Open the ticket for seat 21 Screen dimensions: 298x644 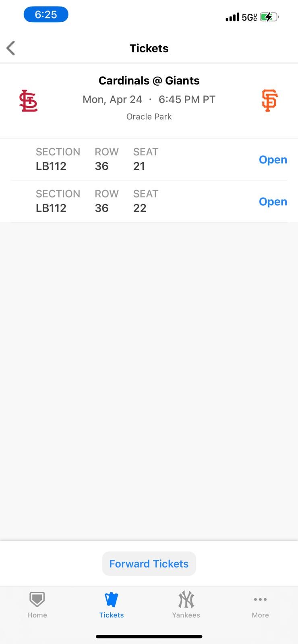coord(273,160)
